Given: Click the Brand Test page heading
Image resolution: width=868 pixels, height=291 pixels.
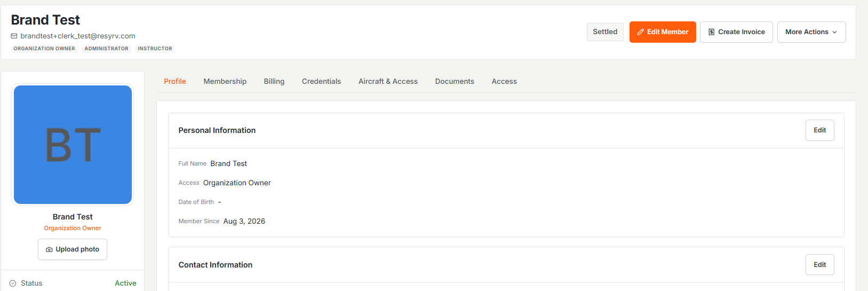Looking at the screenshot, I should point(45,20).
